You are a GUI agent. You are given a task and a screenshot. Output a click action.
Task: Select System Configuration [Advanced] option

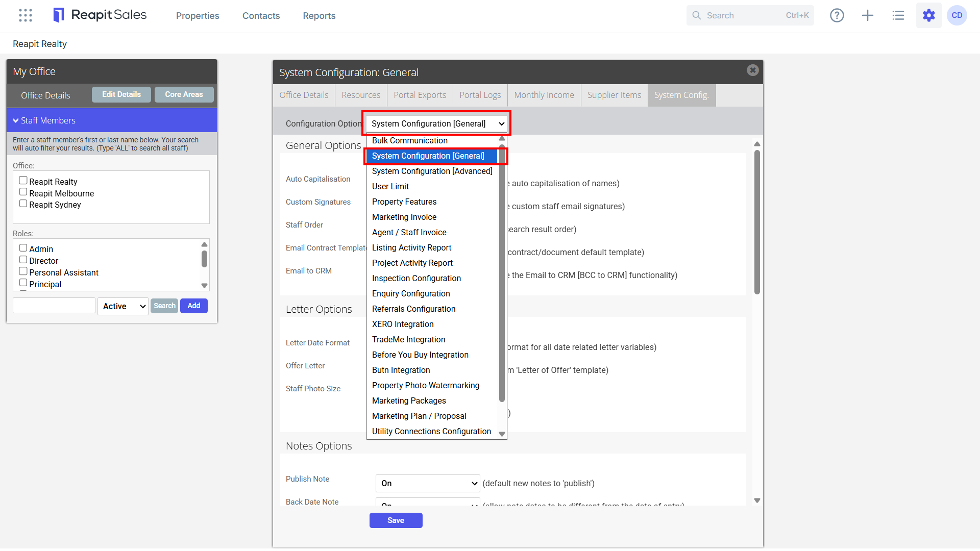pyautogui.click(x=432, y=171)
